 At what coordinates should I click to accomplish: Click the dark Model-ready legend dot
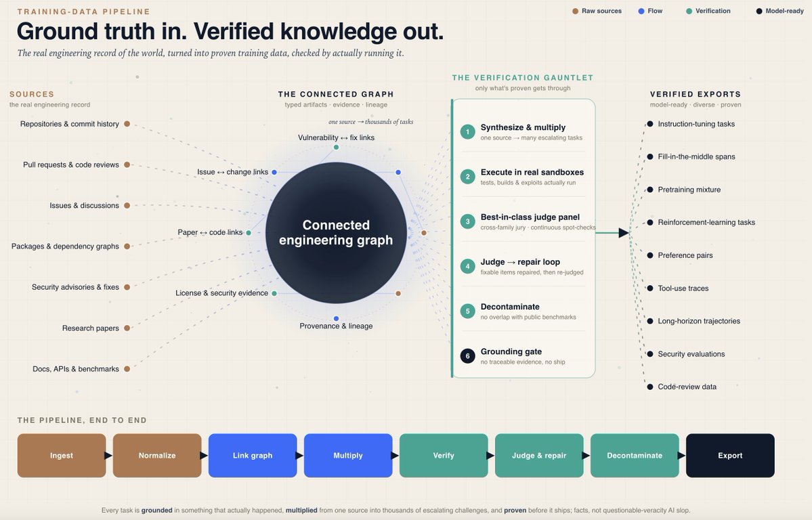(x=759, y=11)
